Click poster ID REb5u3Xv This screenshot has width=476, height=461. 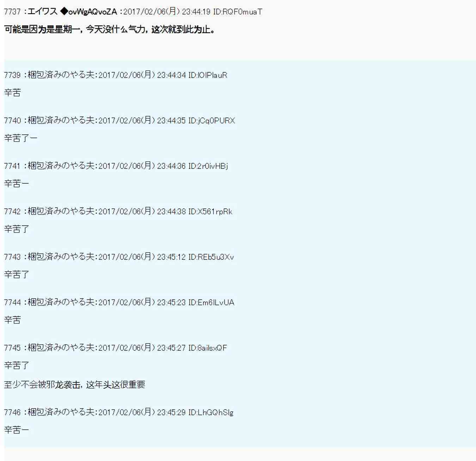pyautogui.click(x=211, y=257)
